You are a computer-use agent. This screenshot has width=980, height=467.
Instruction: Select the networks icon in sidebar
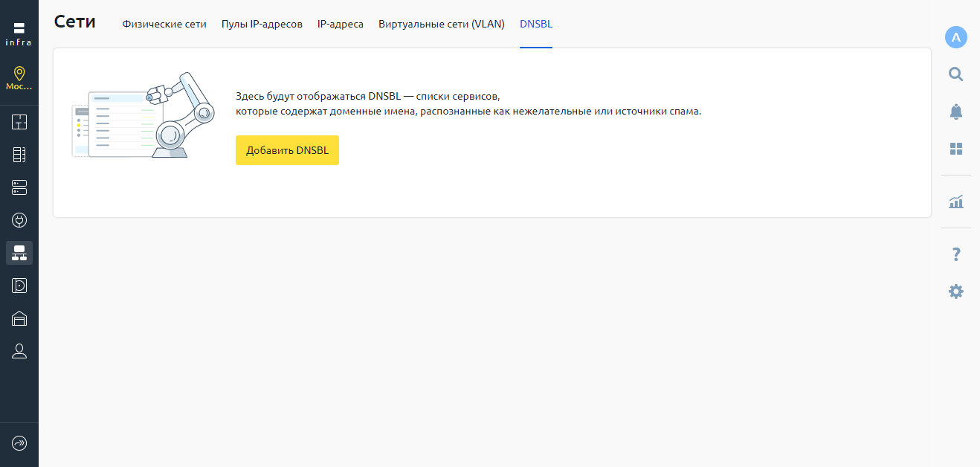(x=19, y=253)
